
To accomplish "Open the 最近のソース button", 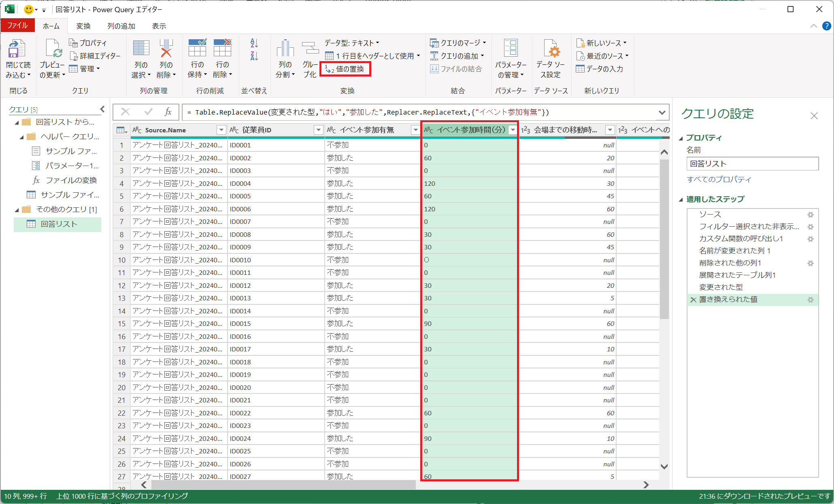I will pos(602,56).
